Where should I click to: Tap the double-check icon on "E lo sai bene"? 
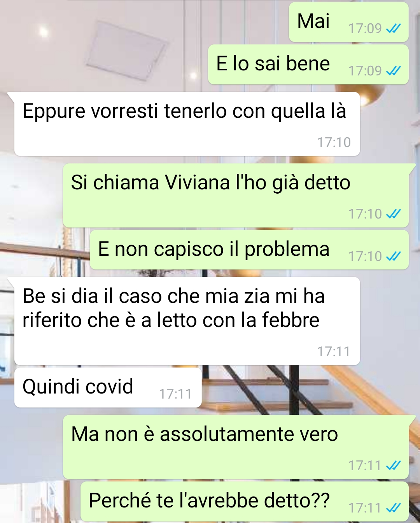(393, 71)
